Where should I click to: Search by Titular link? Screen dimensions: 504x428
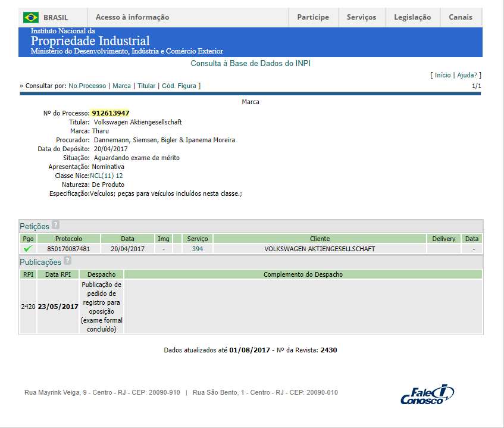tap(146, 86)
